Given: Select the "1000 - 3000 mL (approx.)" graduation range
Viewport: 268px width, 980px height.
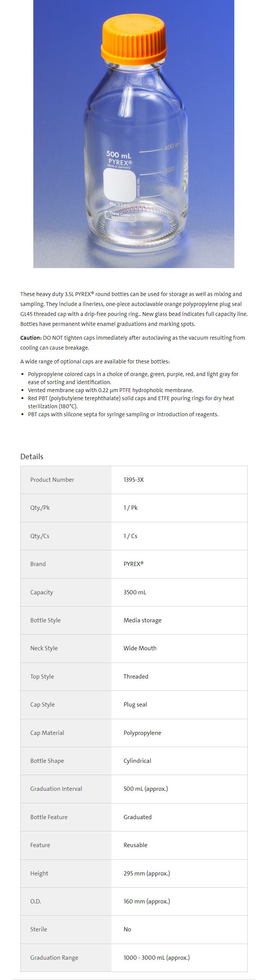Looking at the screenshot, I should point(156,958).
